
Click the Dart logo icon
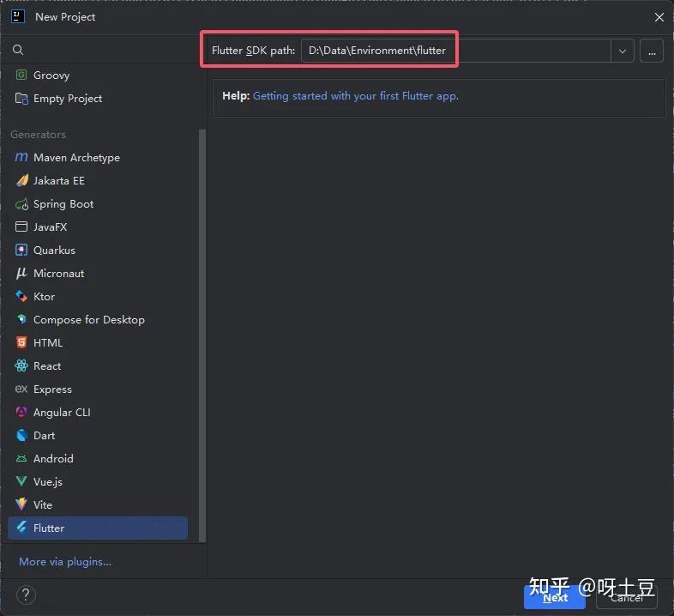click(x=21, y=435)
